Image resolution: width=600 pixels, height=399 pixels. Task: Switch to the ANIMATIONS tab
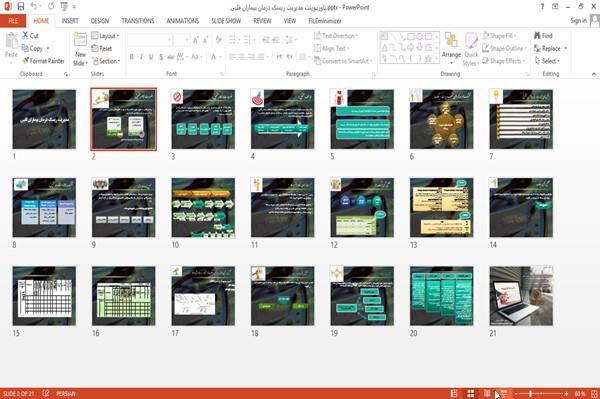pyautogui.click(x=183, y=21)
